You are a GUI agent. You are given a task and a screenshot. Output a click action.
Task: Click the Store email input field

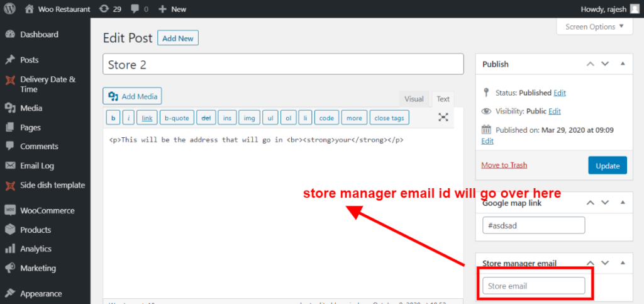(x=533, y=286)
